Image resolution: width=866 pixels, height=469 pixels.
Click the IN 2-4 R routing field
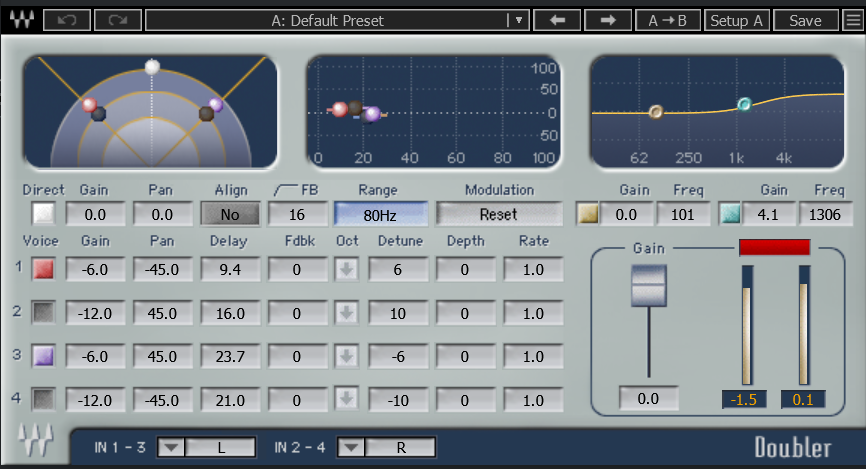(400, 447)
